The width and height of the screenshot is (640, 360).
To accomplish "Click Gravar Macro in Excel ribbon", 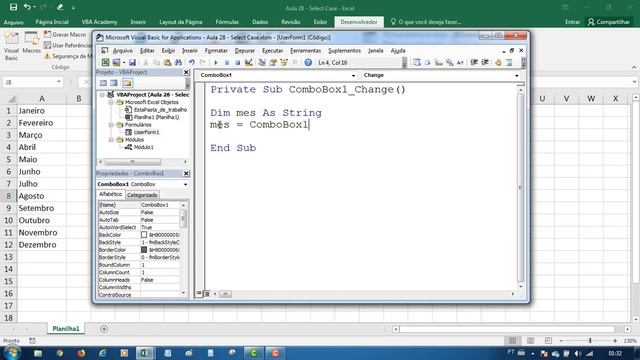I will [x=65, y=35].
